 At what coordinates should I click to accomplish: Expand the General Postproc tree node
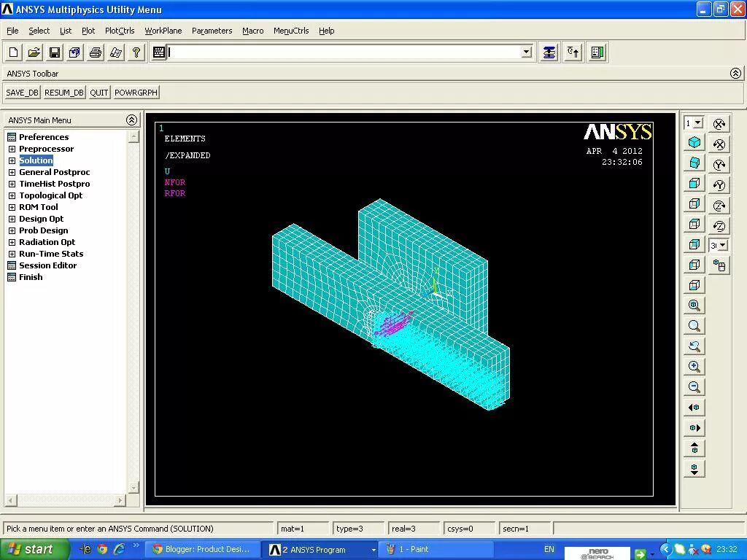[x=12, y=172]
